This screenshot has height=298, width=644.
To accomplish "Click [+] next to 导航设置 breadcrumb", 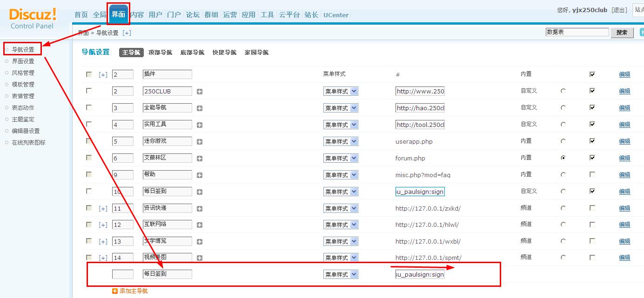I will [127, 33].
